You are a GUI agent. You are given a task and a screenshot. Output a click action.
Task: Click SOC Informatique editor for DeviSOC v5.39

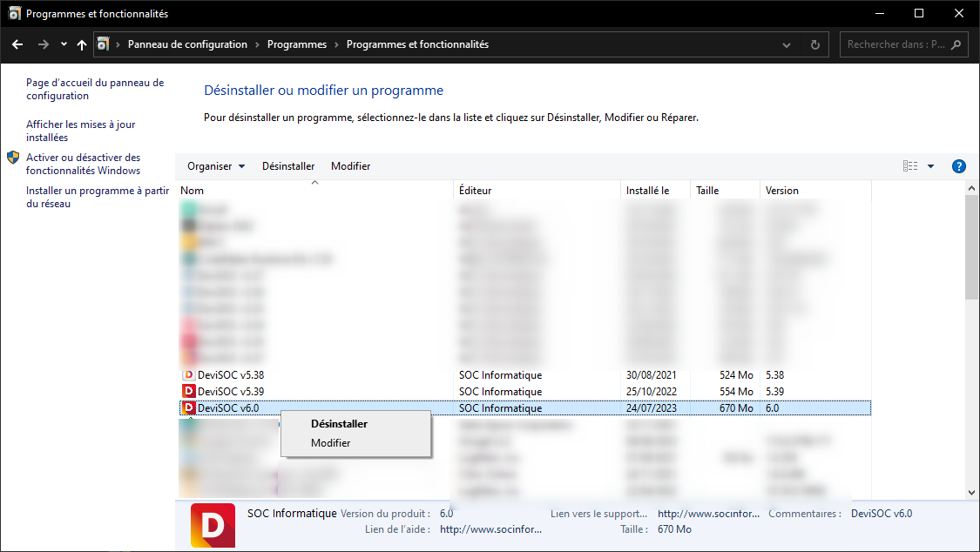pos(500,392)
